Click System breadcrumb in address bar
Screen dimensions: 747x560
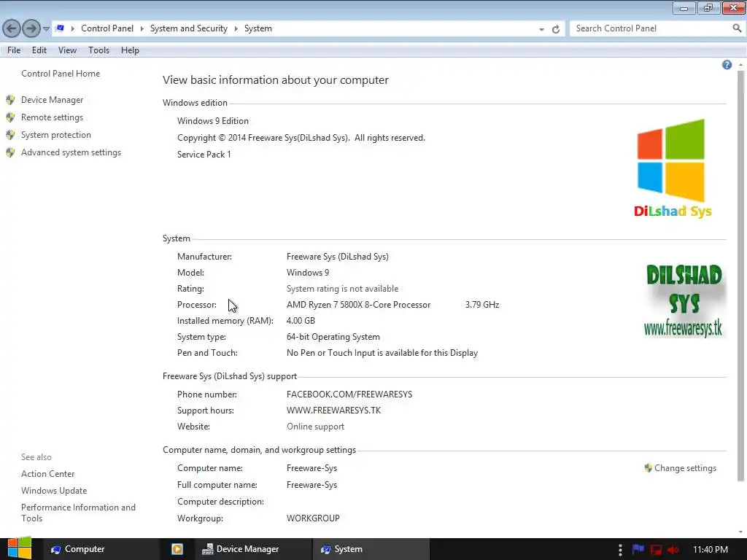(258, 28)
